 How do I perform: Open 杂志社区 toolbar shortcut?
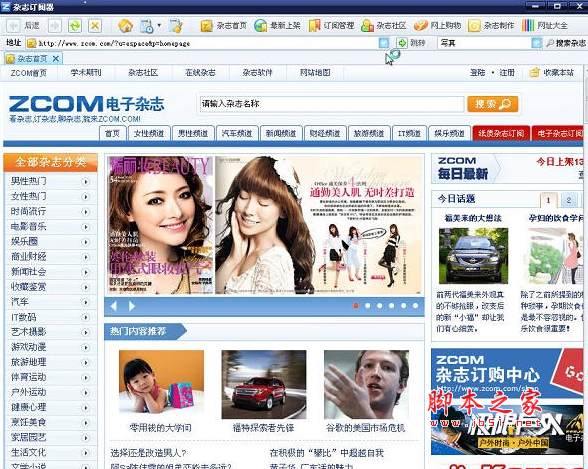(x=384, y=25)
